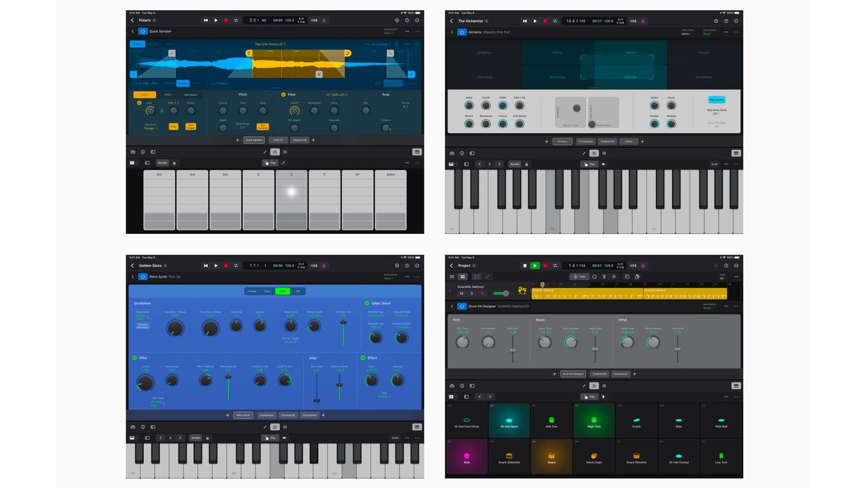This screenshot has width=868, height=488.
Task: Select the scissors split tool in Project
Action: [604, 277]
